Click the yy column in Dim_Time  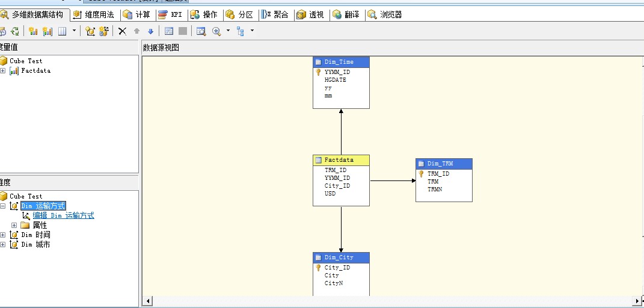pos(328,88)
